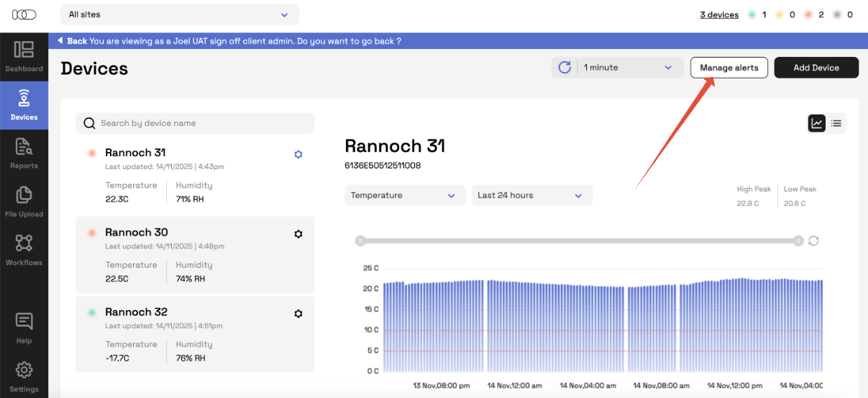868x398 pixels.
Task: Click Rannoch 32 humidity 76% RH
Action: pos(191,358)
